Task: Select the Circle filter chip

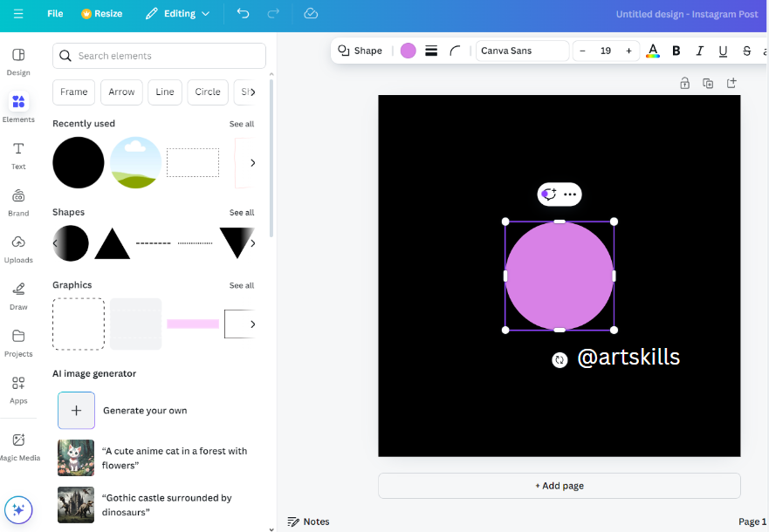Action: coord(208,92)
